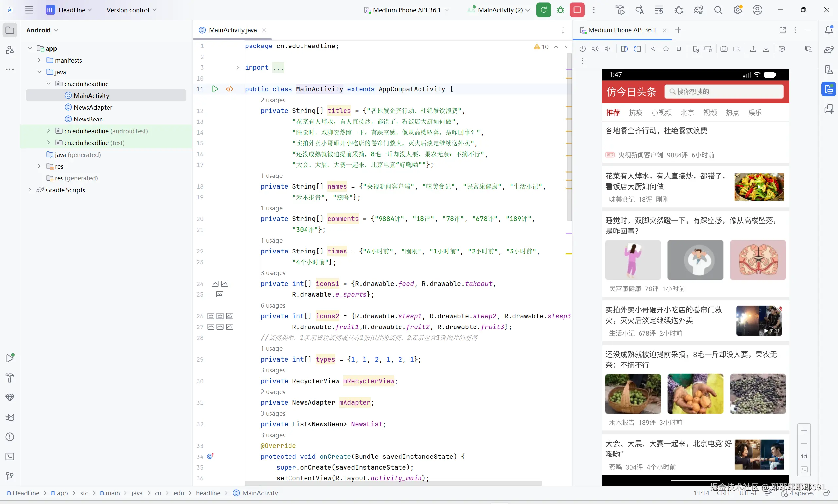Open Search Everywhere magnifier icon

(x=718, y=10)
